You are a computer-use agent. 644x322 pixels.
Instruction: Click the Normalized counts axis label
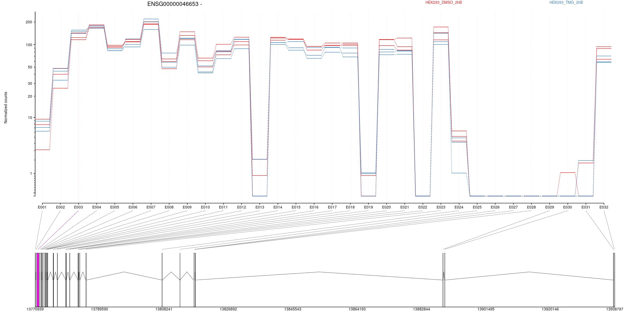point(6,108)
